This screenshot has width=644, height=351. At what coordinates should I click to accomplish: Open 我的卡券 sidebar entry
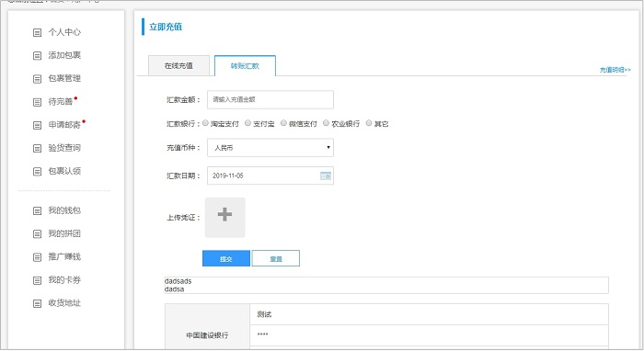pos(64,280)
